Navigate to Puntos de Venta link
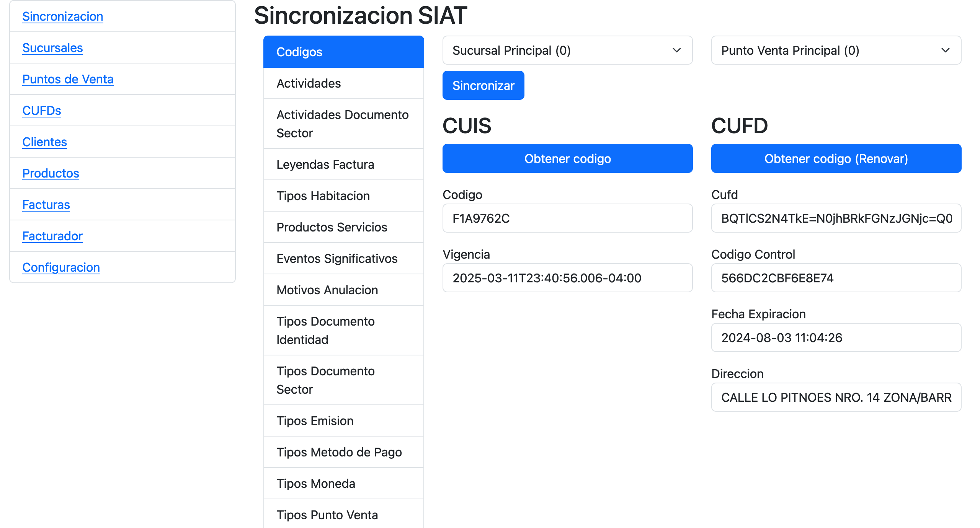The image size is (980, 528). pos(68,79)
